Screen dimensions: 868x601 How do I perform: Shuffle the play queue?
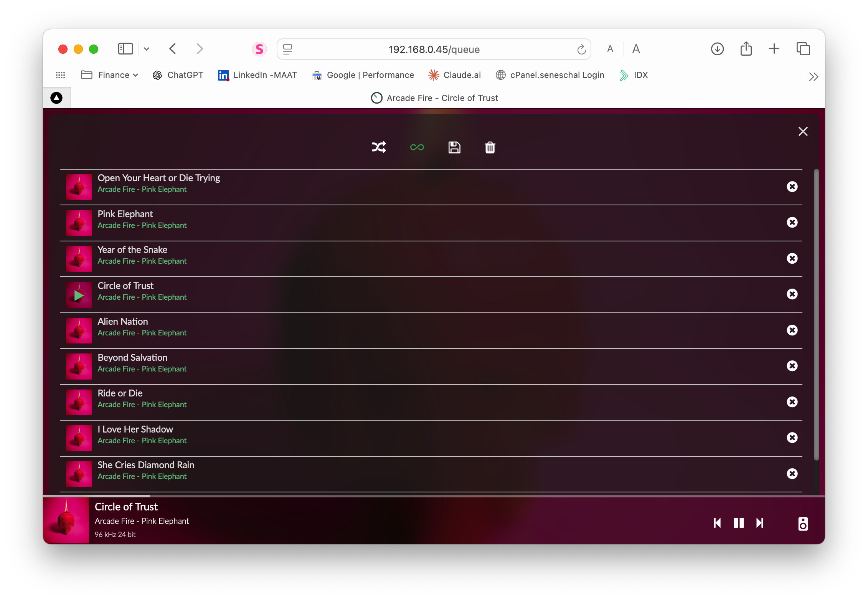[379, 147]
